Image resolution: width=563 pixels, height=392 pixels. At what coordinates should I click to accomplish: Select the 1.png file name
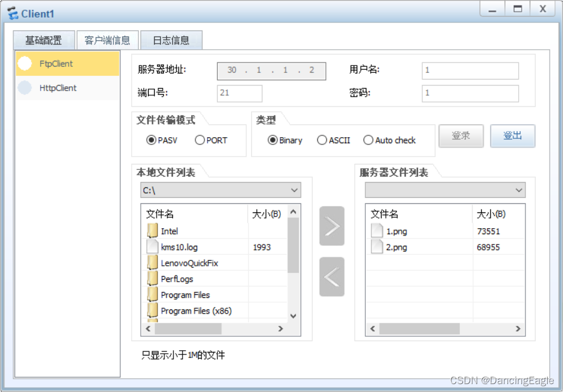[x=396, y=231]
